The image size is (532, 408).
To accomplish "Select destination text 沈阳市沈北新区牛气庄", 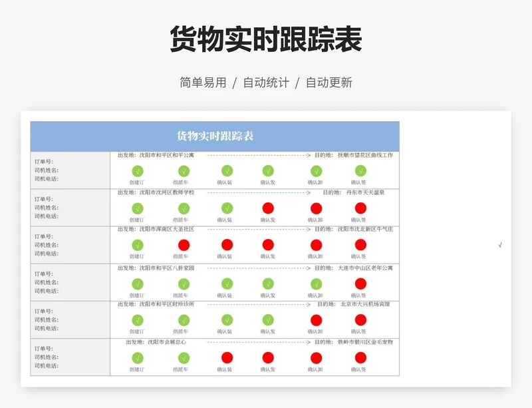I will pyautogui.click(x=365, y=230).
